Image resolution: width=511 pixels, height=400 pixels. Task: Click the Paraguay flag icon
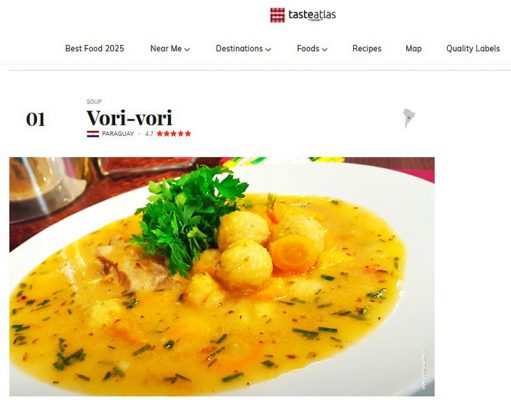(x=93, y=134)
